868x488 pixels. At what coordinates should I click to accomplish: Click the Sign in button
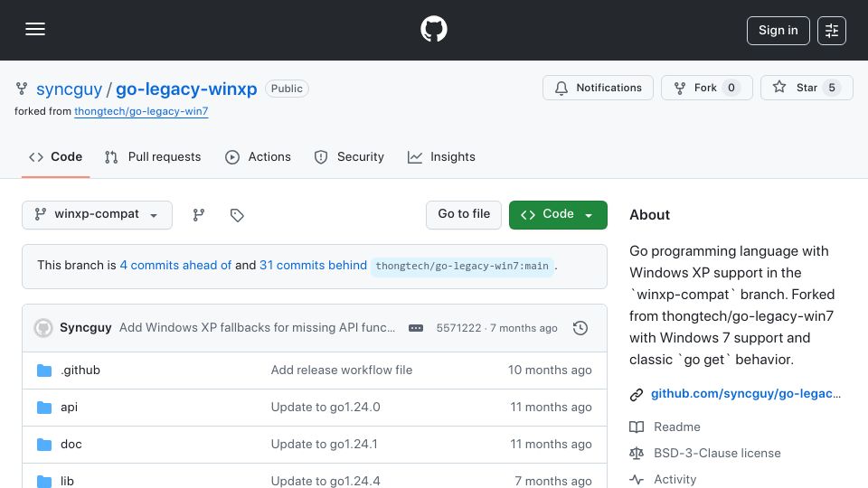pyautogui.click(x=778, y=31)
